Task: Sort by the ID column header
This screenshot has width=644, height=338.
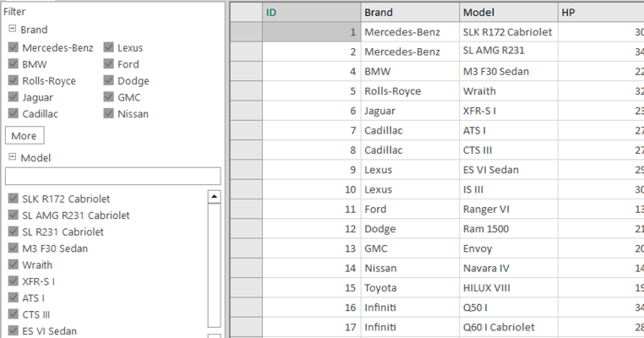Action: tap(311, 13)
